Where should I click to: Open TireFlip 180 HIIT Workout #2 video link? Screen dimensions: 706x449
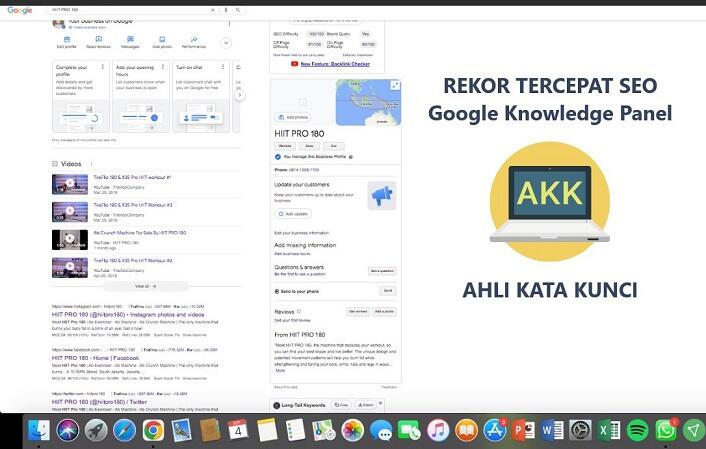[x=133, y=261]
